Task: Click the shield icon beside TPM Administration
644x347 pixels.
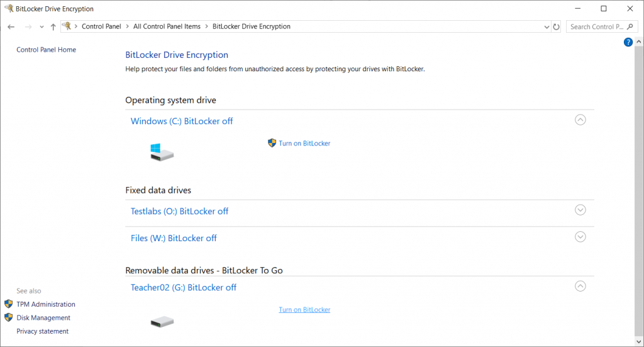Action: pos(9,304)
